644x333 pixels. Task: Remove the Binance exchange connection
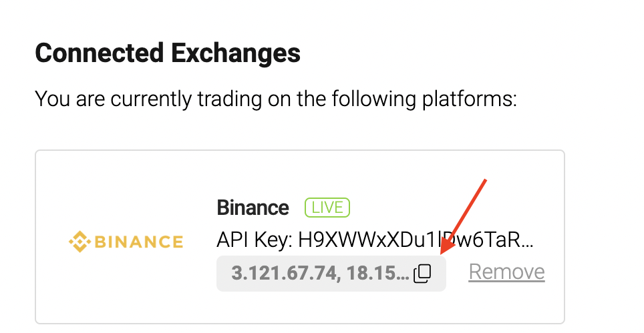[507, 272]
